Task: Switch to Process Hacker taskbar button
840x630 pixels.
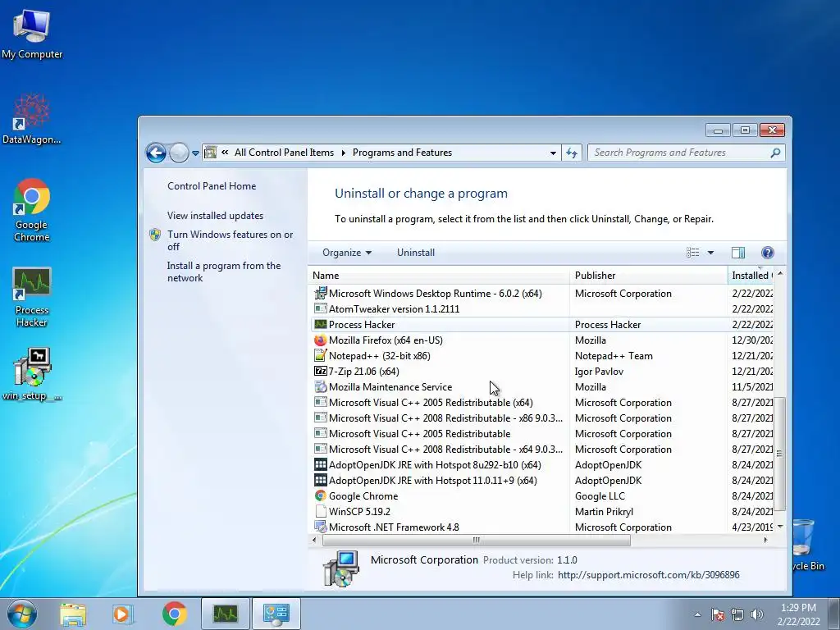Action: click(226, 614)
